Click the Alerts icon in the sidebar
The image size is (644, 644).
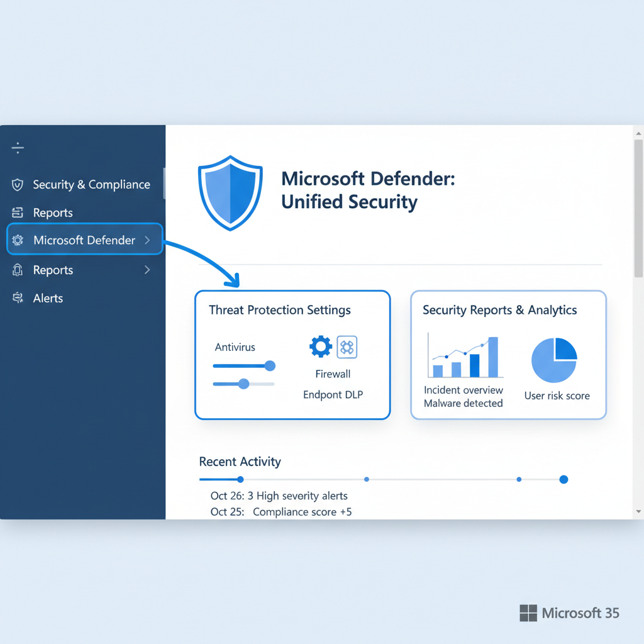point(18,297)
